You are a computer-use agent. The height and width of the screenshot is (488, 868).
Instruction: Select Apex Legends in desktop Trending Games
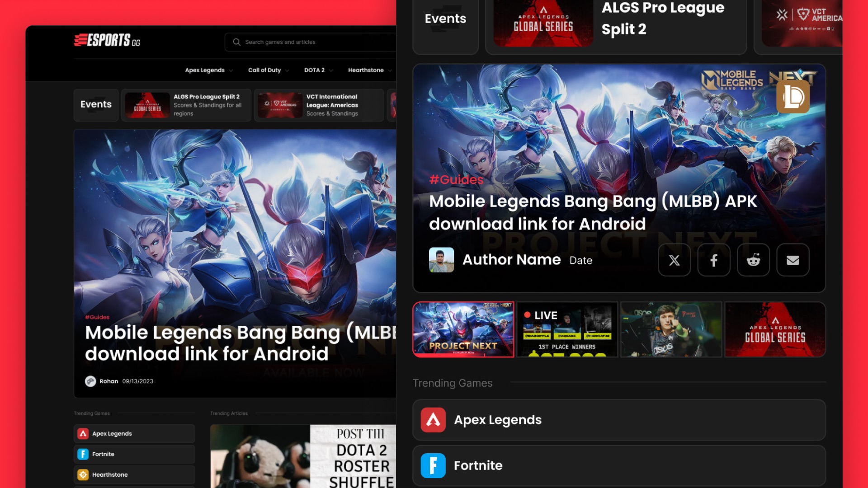click(134, 434)
